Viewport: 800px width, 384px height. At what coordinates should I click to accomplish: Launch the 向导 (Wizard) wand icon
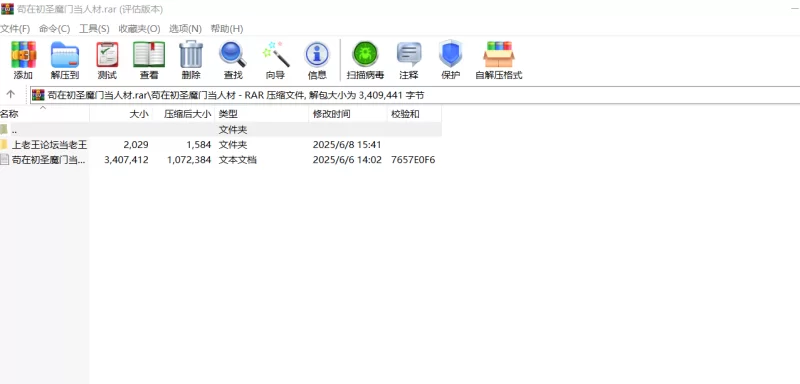point(276,55)
